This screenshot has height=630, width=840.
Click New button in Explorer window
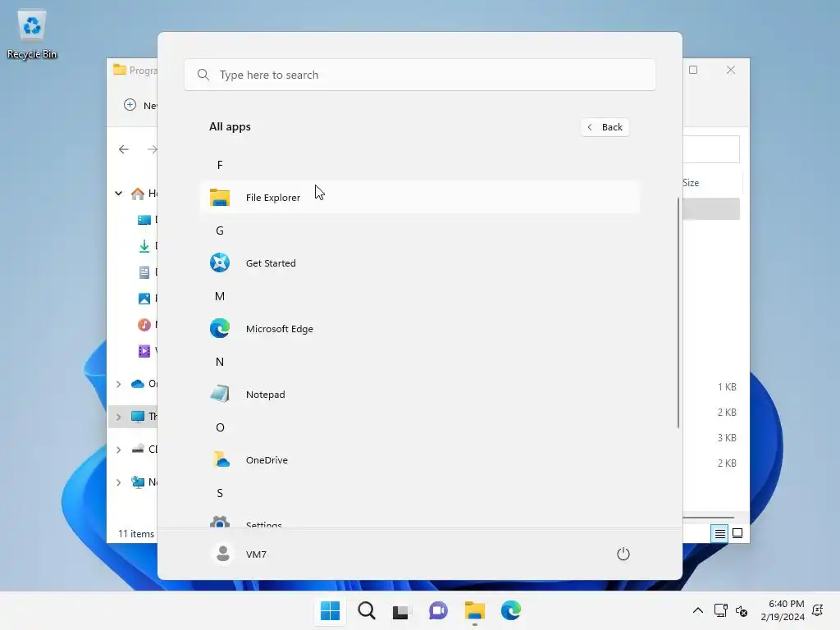click(140, 106)
